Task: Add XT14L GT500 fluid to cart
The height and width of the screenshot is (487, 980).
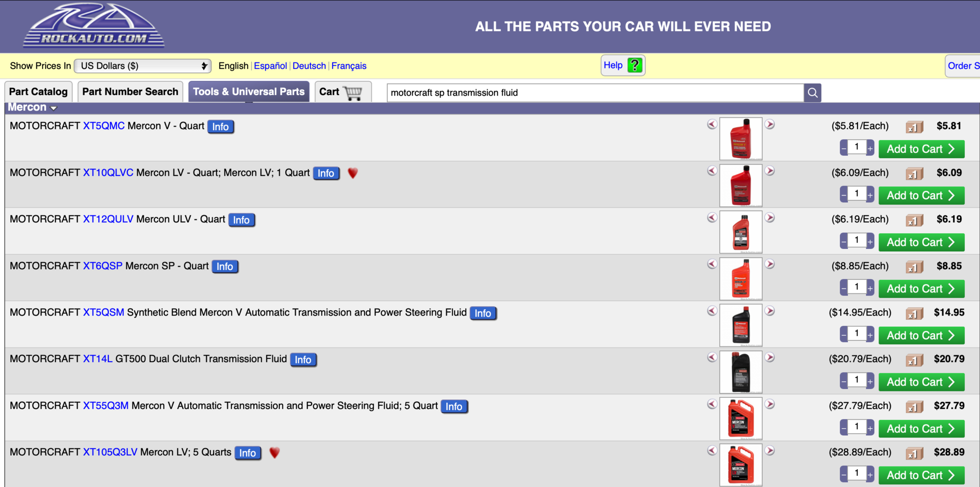Action: (921, 382)
